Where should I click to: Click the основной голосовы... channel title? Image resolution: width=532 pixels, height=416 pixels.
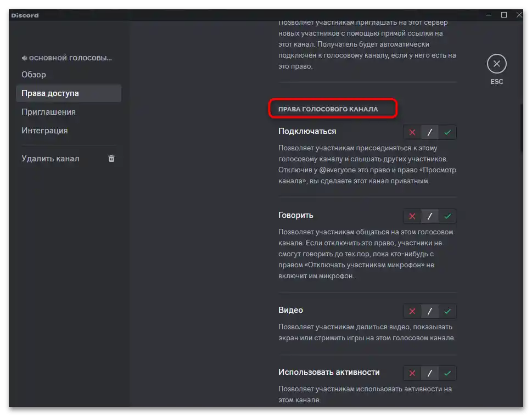tap(70, 58)
